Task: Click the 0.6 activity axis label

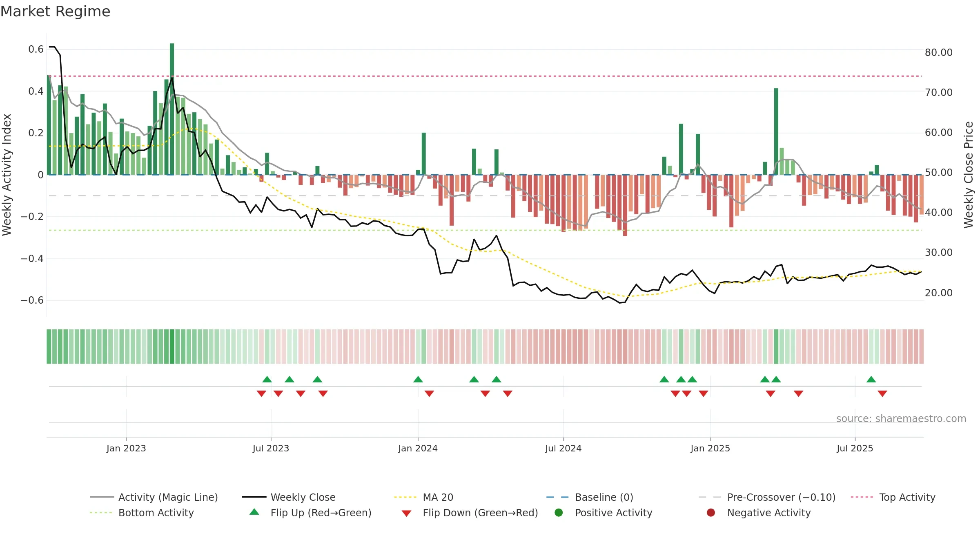Action: point(36,49)
